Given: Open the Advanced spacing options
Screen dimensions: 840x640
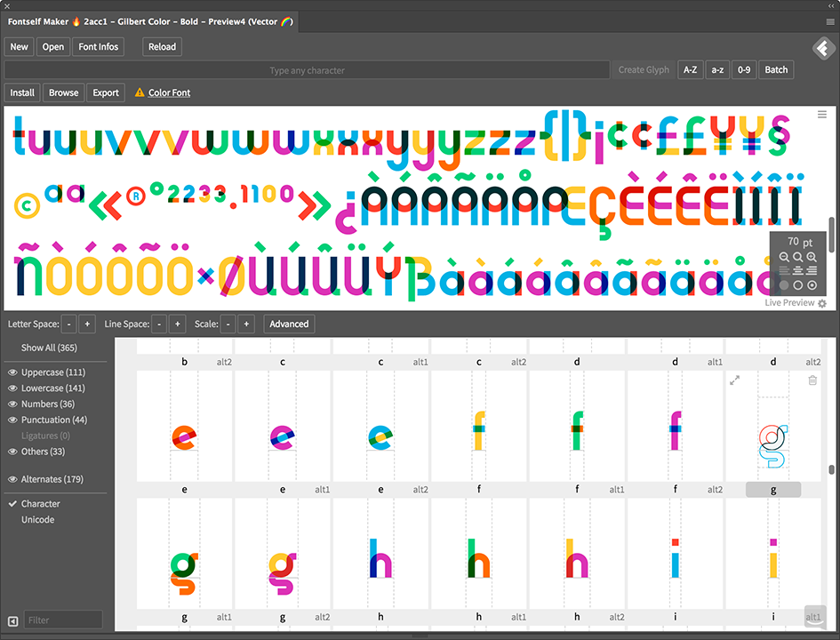Looking at the screenshot, I should [x=288, y=324].
